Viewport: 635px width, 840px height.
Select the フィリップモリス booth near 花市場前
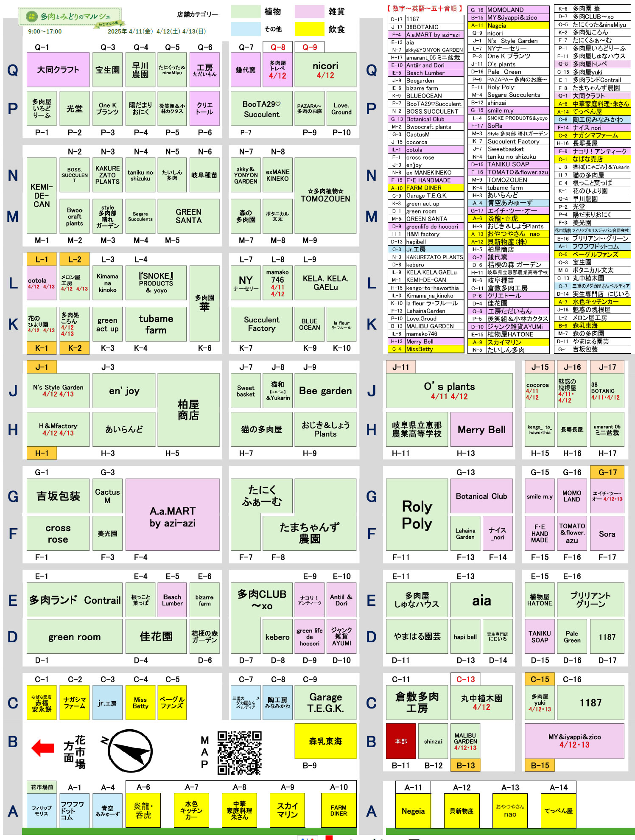click(42, 810)
